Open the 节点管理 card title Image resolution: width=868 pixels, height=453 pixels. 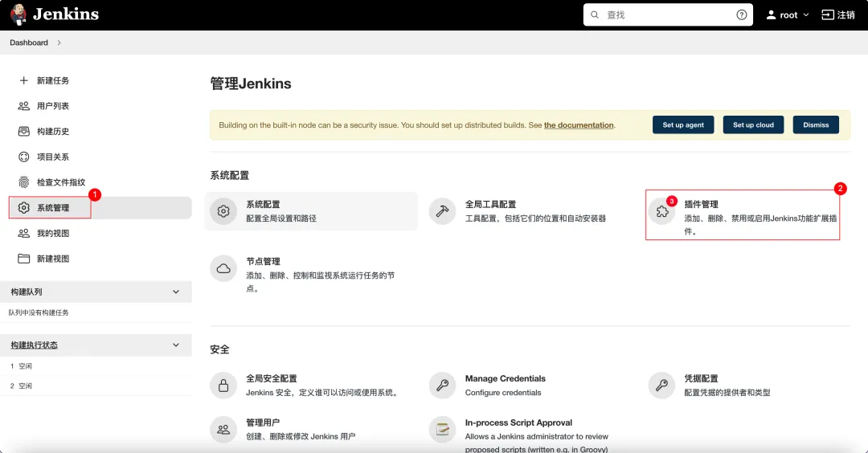point(263,261)
